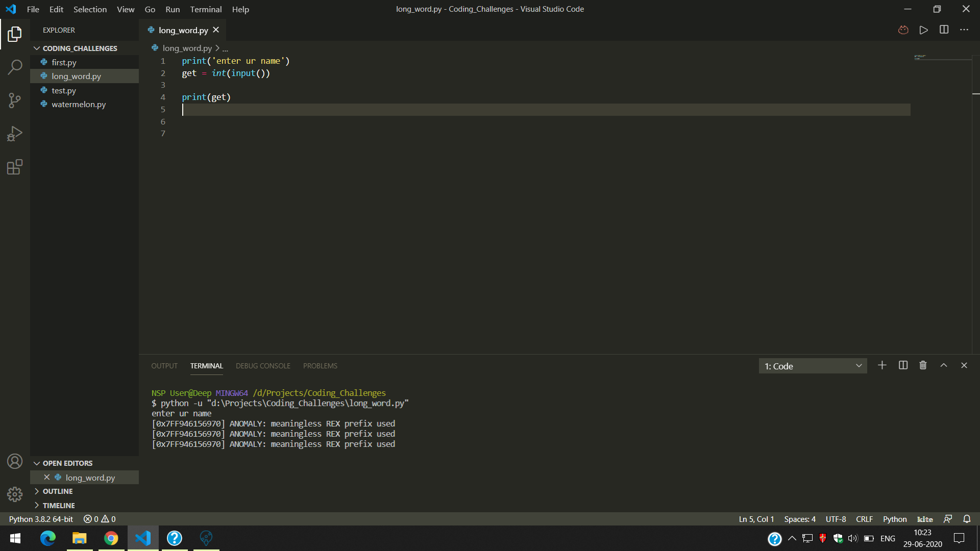980x551 pixels.
Task: Maximize the terminal panel size
Action: click(944, 365)
